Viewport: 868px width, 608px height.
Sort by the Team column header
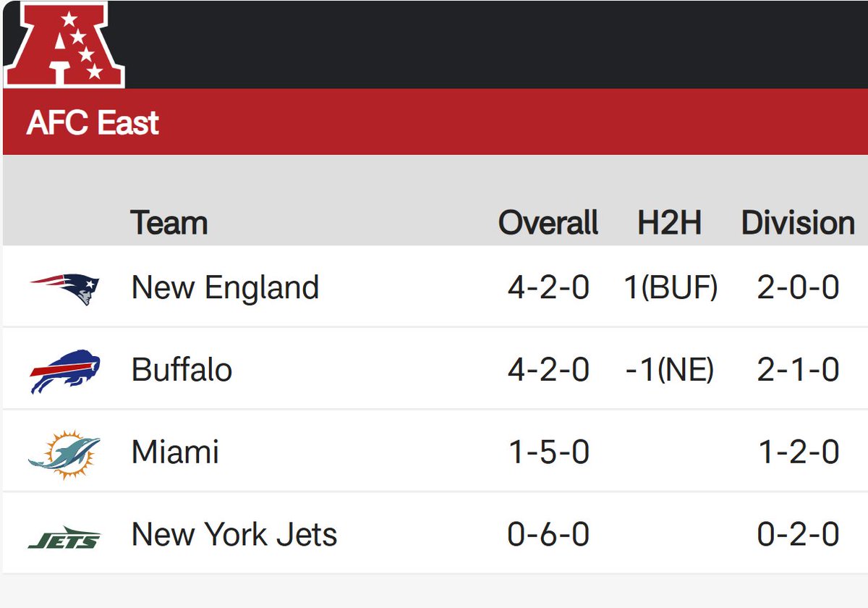point(169,222)
